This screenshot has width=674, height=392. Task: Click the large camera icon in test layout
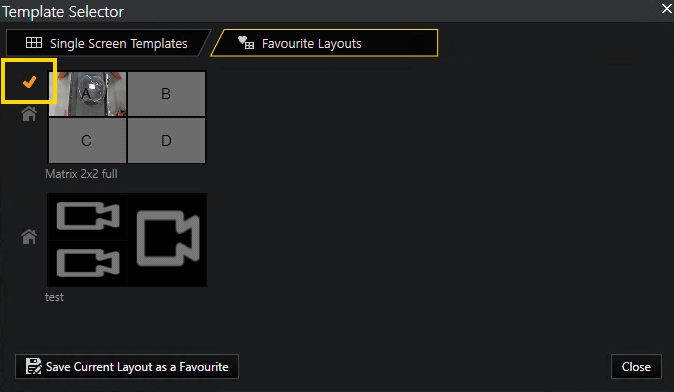coord(168,239)
